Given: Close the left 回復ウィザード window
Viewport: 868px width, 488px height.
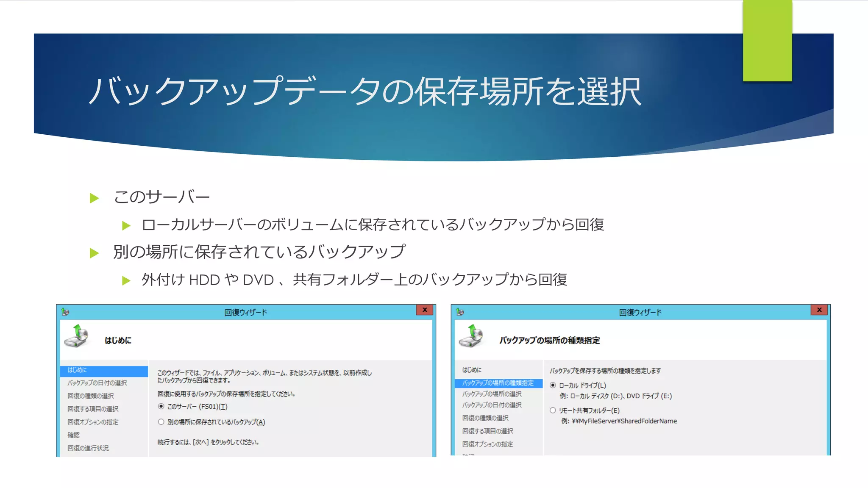Looking at the screenshot, I should (424, 310).
